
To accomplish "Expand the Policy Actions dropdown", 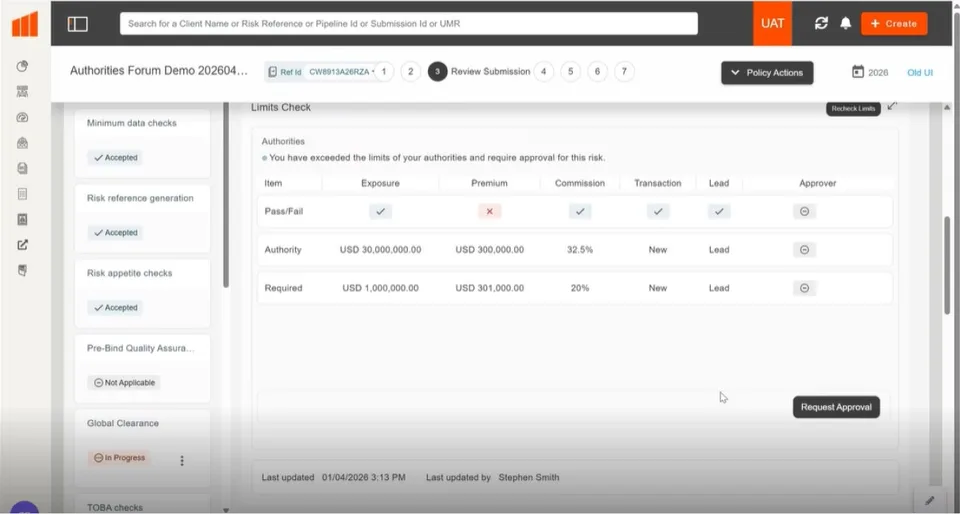I will [x=767, y=72].
